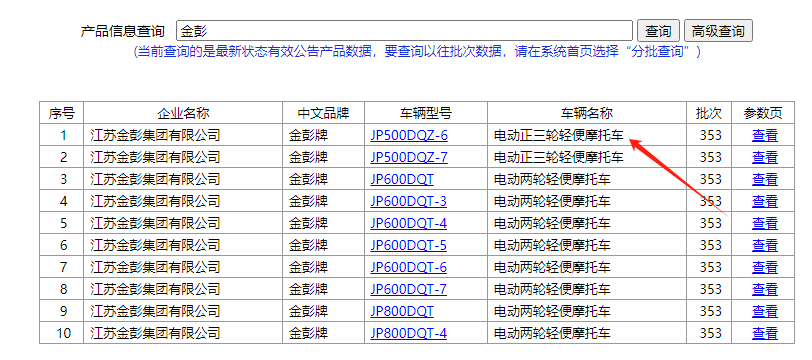The width and height of the screenshot is (812, 360).
Task: Open vehicle model link JP600DQT-5
Action: pyautogui.click(x=409, y=245)
